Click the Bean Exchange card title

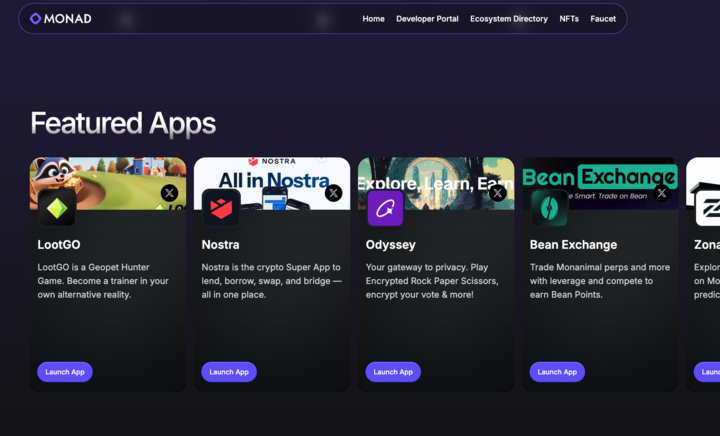pyautogui.click(x=574, y=245)
